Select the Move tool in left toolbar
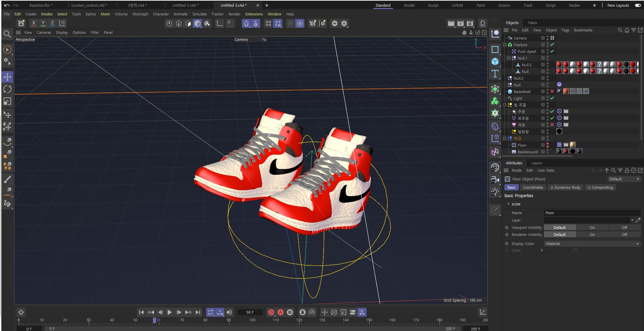The height and width of the screenshot is (331, 644). tap(7, 77)
